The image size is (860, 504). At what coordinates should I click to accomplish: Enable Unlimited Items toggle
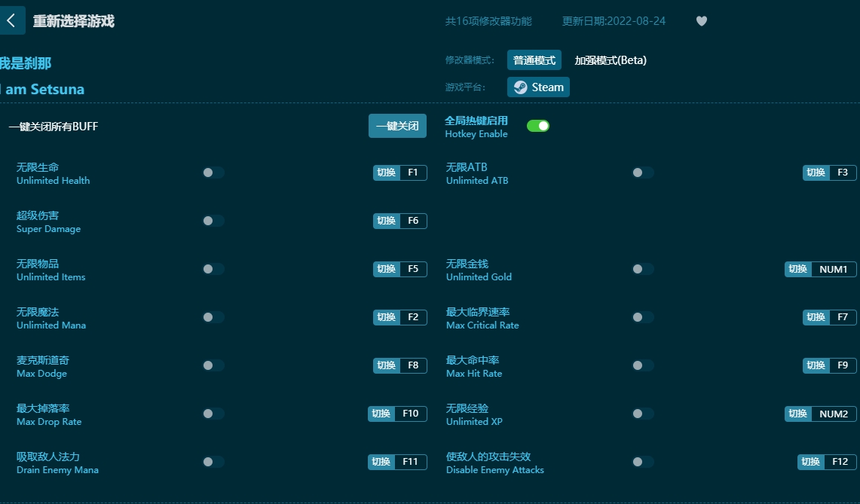pyautogui.click(x=213, y=269)
